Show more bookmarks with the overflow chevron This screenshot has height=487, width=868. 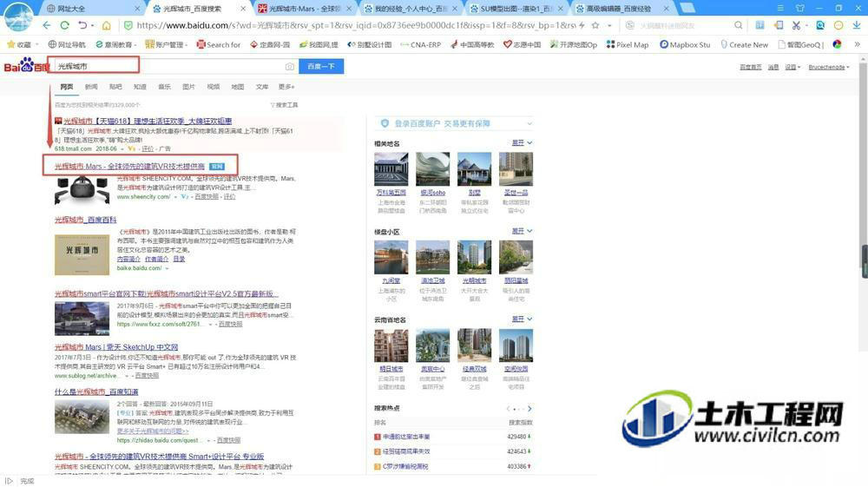tap(857, 45)
